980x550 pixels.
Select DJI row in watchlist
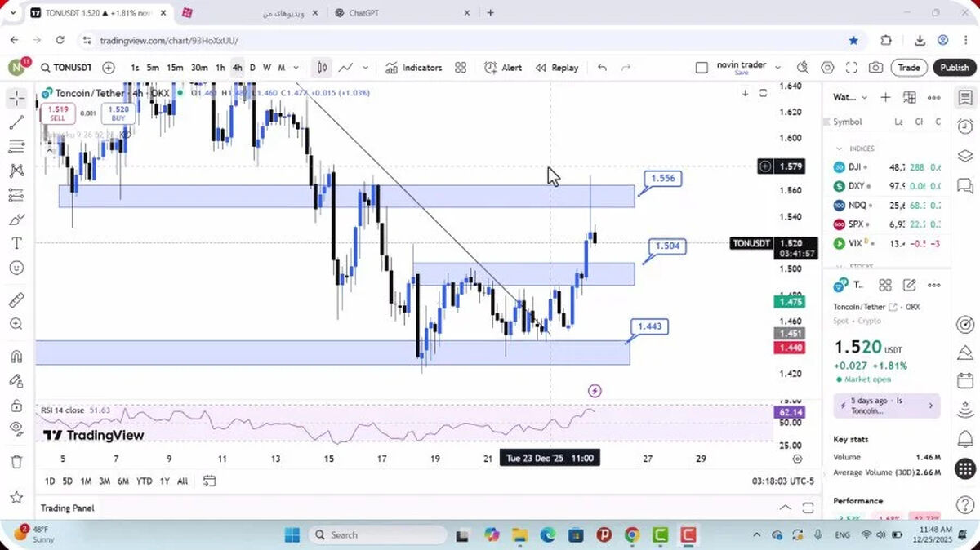888,167
